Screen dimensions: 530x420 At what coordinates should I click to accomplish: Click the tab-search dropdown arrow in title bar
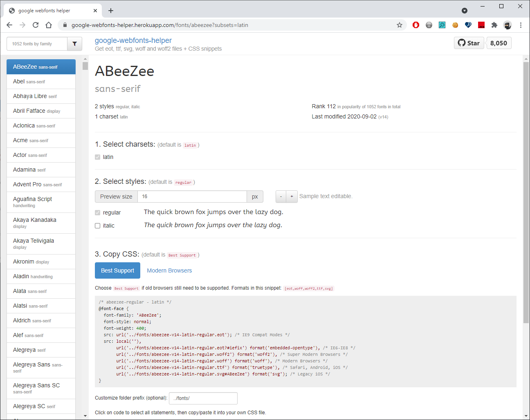pyautogui.click(x=465, y=11)
